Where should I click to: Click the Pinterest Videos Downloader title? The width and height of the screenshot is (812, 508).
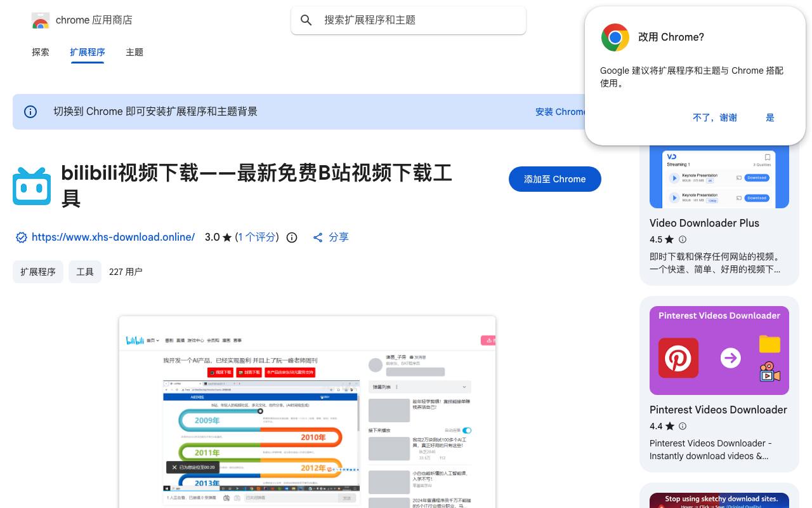[718, 410]
